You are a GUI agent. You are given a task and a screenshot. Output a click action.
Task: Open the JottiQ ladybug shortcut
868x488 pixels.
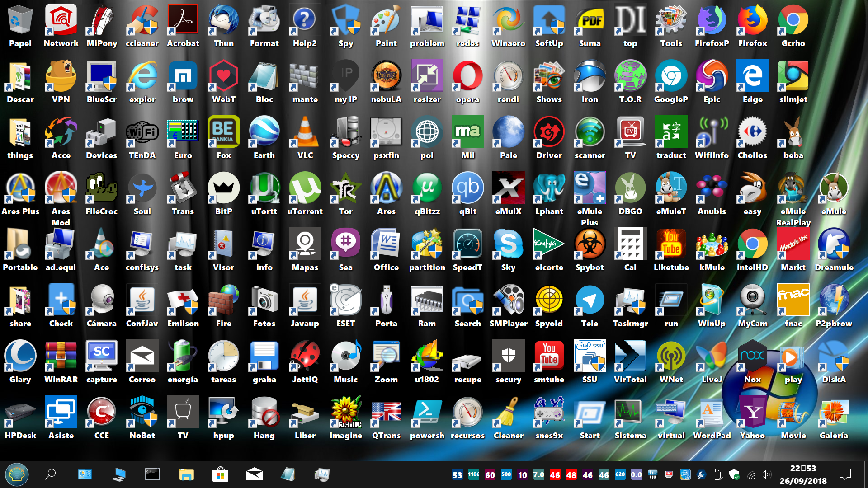[305, 362]
